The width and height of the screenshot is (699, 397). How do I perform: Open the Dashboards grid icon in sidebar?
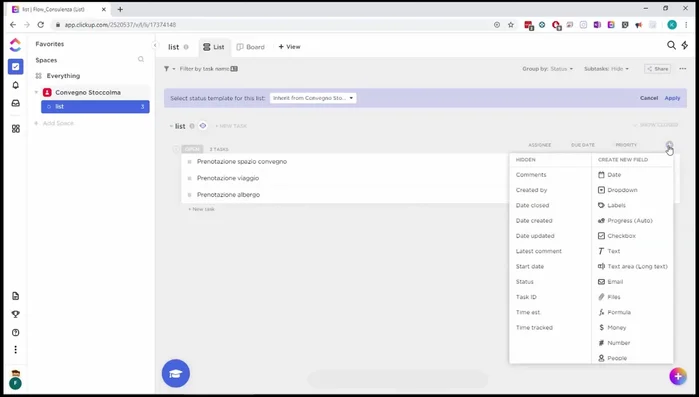[x=16, y=129]
